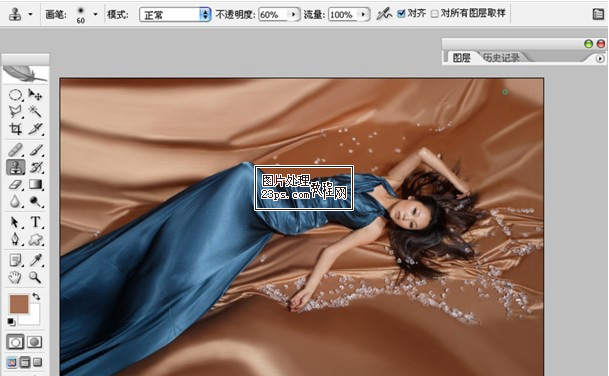Select the Custom Shape tool
This screenshot has width=609, height=376.
tap(35, 239)
